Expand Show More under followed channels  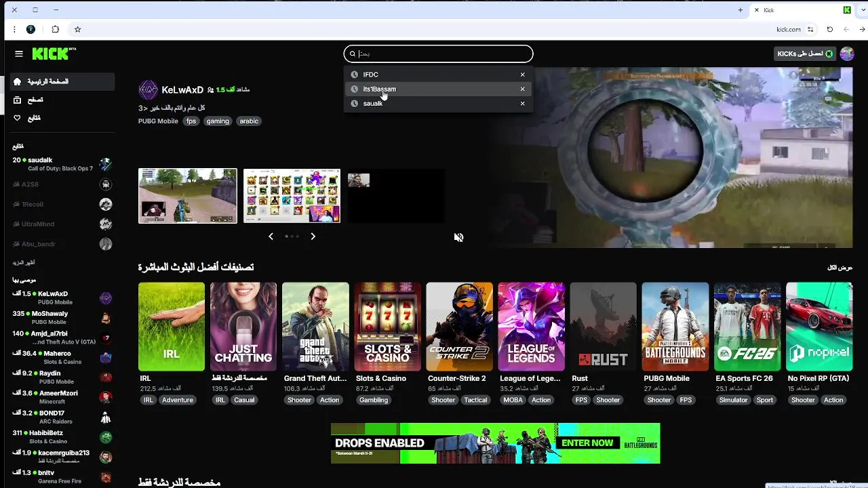coord(24,262)
